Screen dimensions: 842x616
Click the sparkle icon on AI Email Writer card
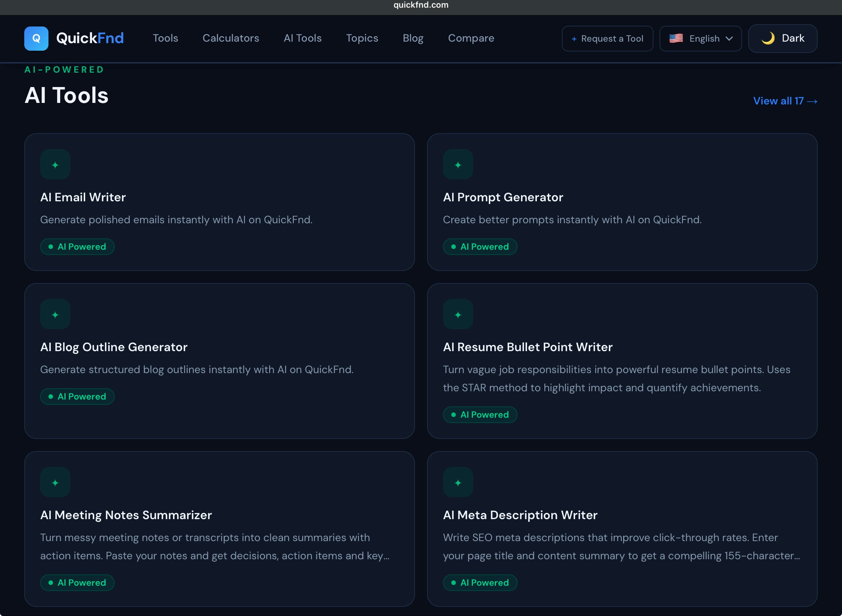[55, 165]
